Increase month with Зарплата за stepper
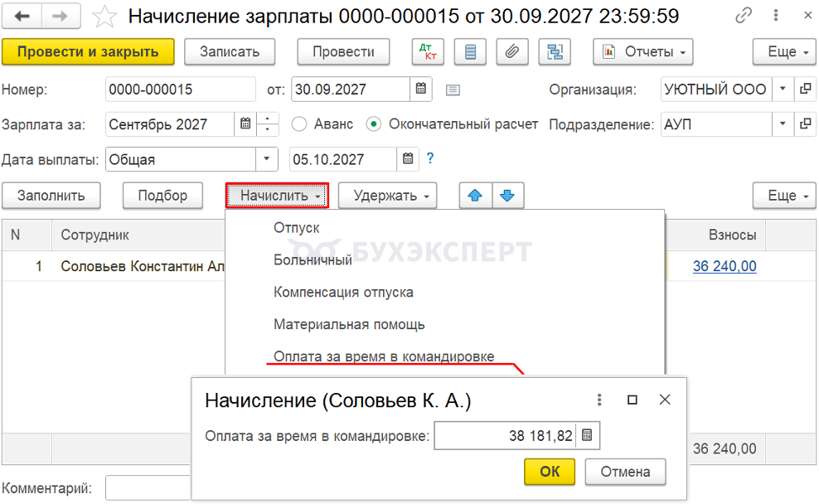This screenshot has width=819, height=504. tap(268, 119)
